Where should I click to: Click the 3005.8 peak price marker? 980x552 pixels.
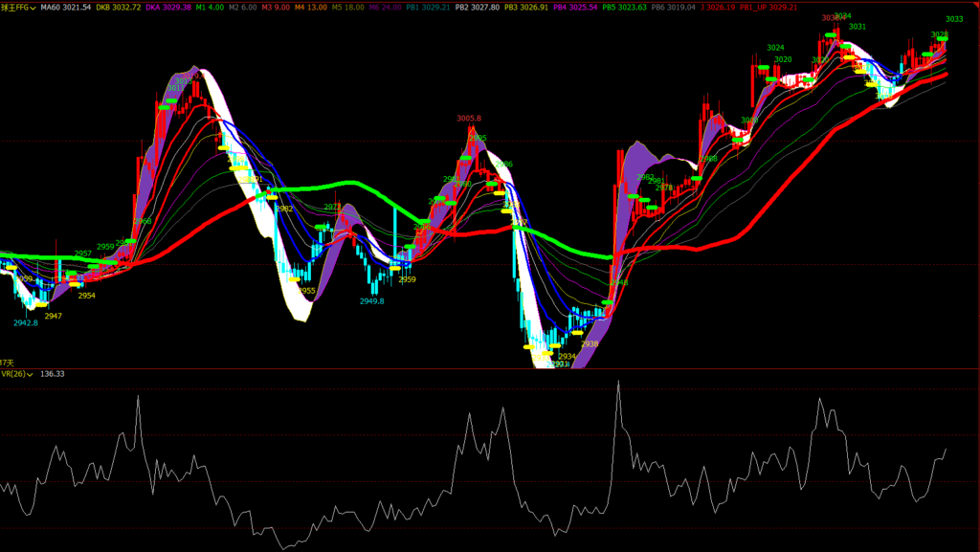[469, 119]
